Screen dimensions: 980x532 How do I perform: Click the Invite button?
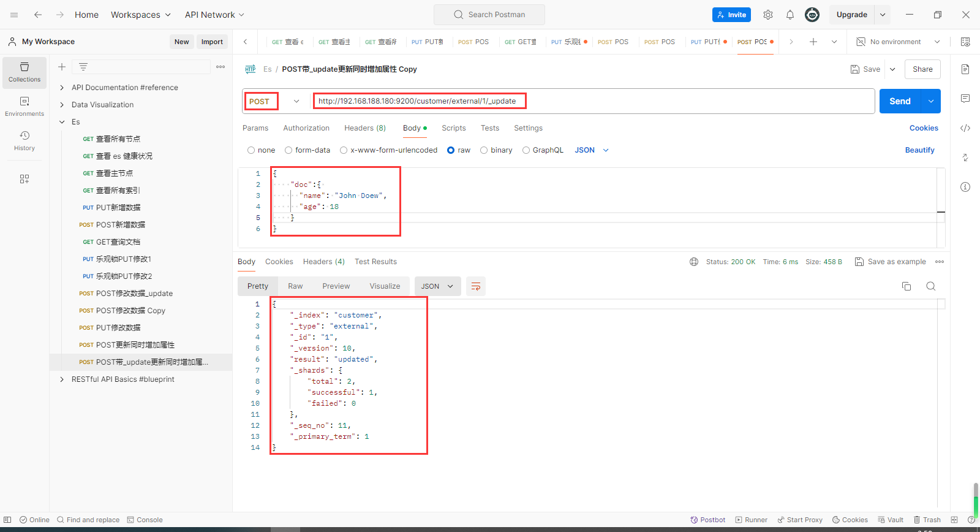pos(731,15)
